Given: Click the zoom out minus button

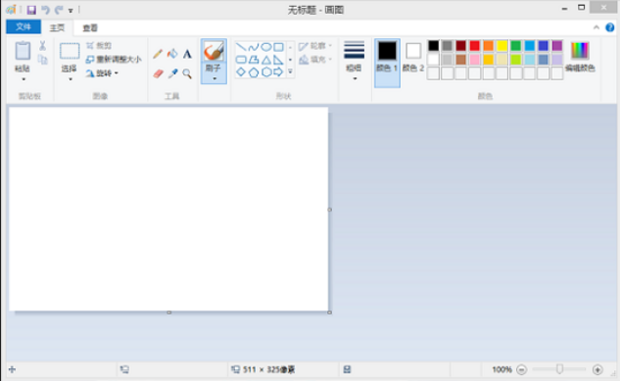Looking at the screenshot, I should click(x=522, y=370).
